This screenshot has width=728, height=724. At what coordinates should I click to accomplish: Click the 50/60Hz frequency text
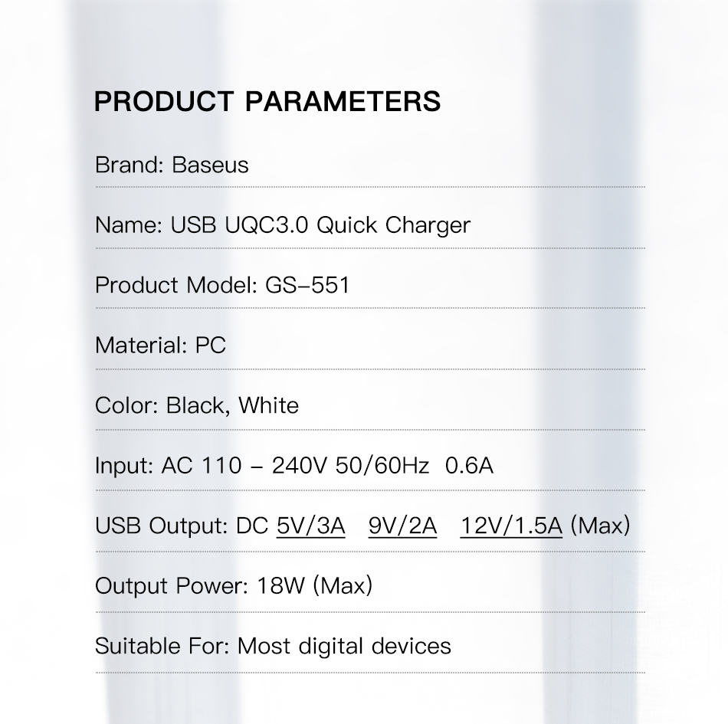pyautogui.click(x=382, y=466)
